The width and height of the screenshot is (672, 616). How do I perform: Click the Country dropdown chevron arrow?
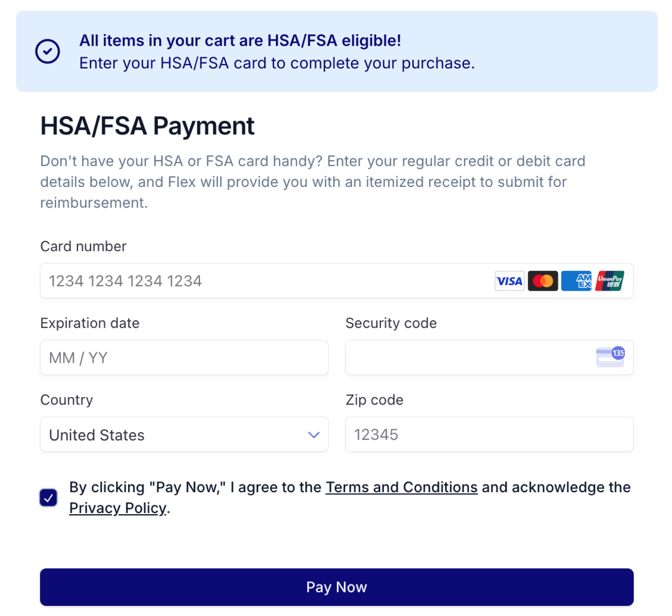pos(314,435)
